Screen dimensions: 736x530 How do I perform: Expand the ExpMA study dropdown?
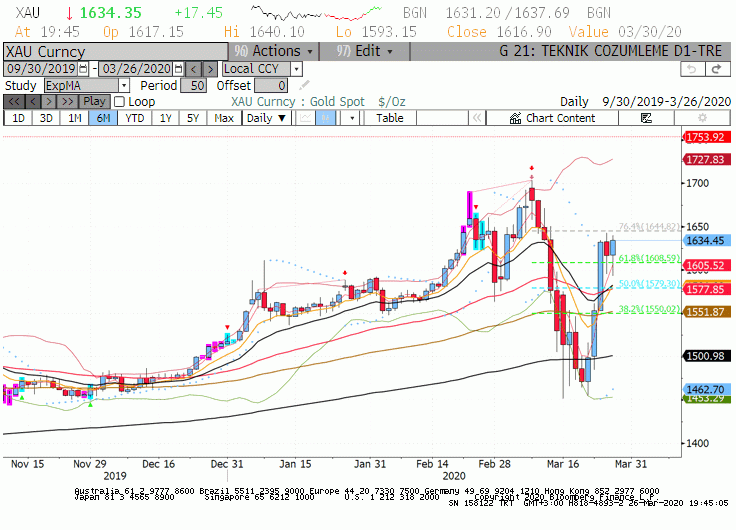coord(124,85)
